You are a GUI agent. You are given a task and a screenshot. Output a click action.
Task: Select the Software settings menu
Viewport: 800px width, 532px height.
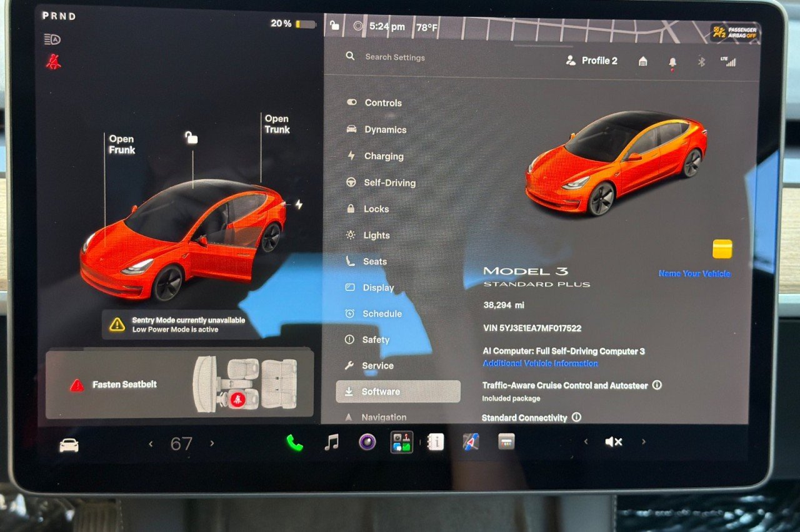click(x=398, y=392)
